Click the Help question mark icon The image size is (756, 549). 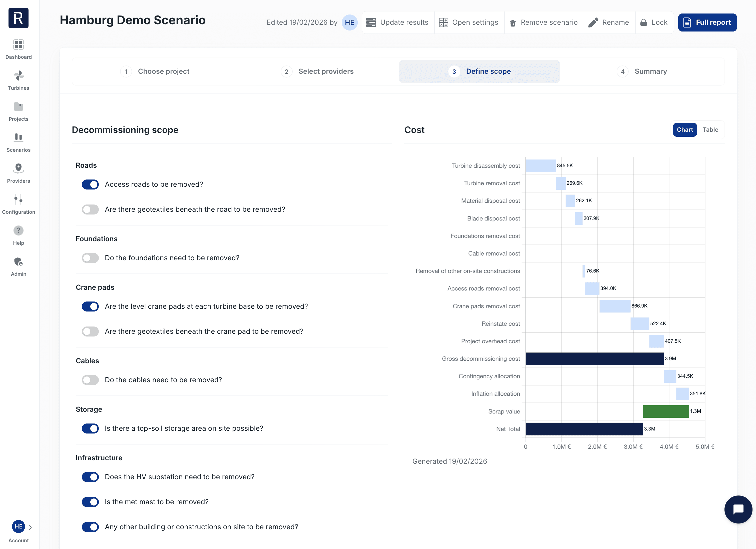pos(18,230)
